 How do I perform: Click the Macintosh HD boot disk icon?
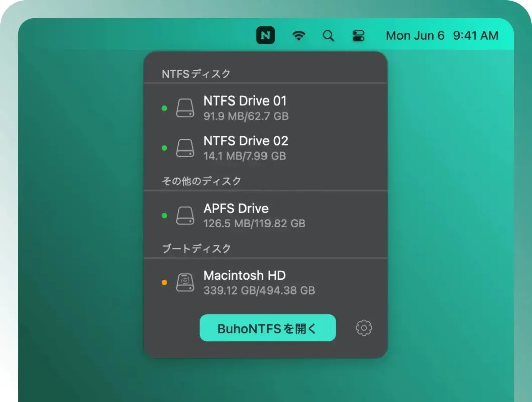click(x=185, y=282)
